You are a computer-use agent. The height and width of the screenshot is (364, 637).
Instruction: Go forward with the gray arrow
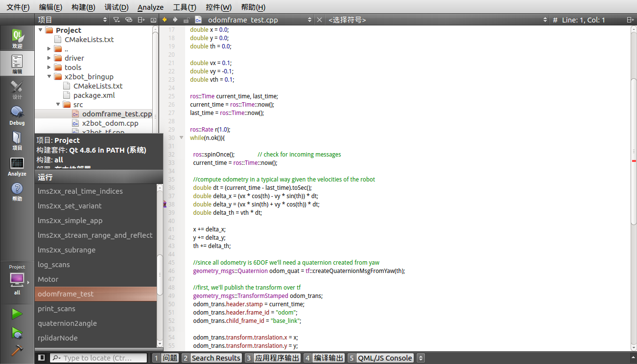[x=175, y=20]
